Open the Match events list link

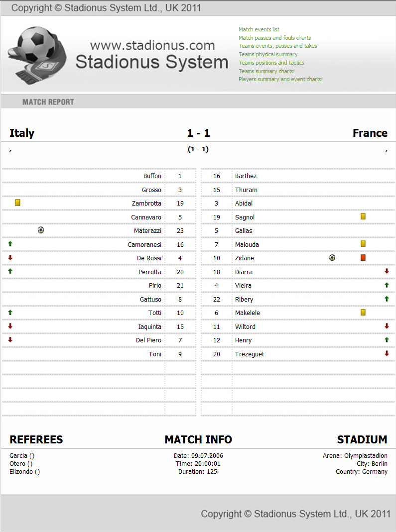pos(259,29)
